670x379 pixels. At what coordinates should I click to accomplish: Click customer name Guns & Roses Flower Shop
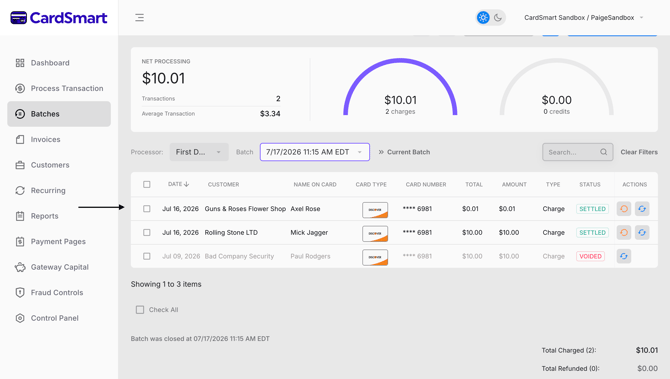245,209
